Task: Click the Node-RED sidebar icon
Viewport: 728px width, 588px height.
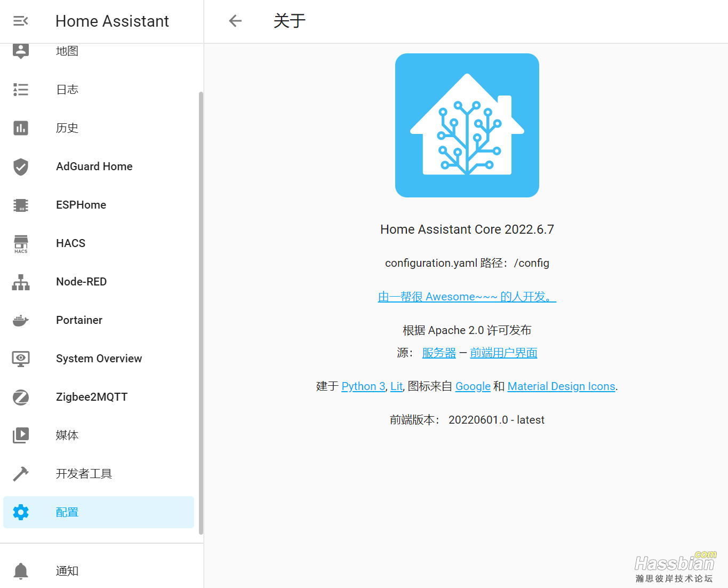Action: point(20,282)
